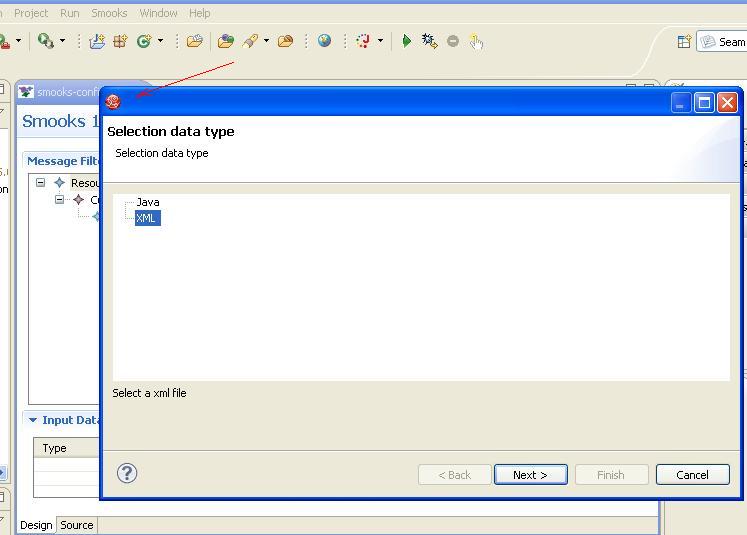Click the 'Select a xml file' description text

pyautogui.click(x=149, y=393)
